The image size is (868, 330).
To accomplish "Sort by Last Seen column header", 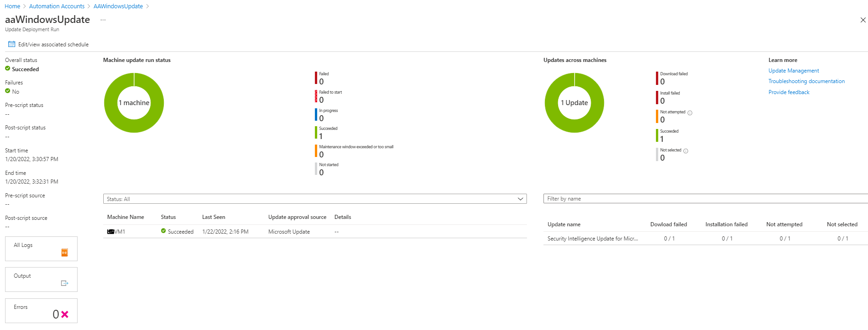I will pyautogui.click(x=214, y=217).
